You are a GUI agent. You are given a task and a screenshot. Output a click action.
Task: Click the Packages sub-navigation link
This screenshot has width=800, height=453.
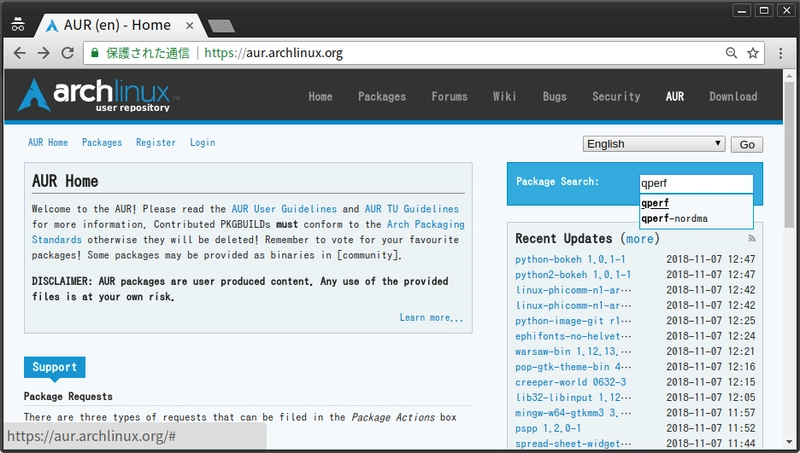click(102, 142)
